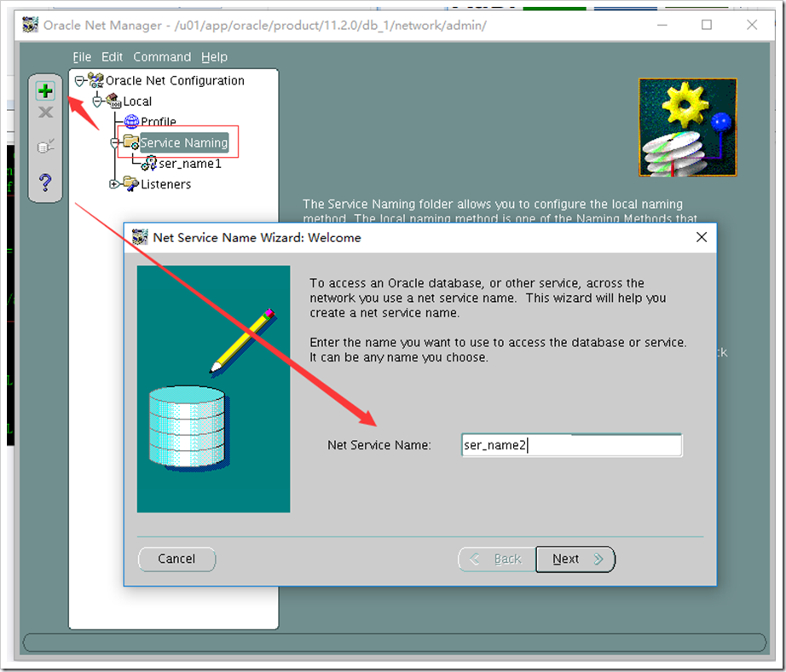
Task: Click the Listeners folder icon
Action: click(x=131, y=183)
